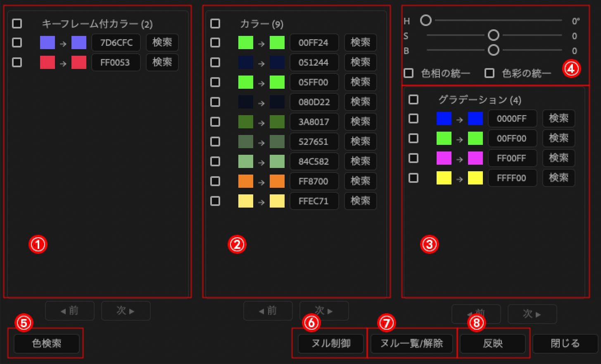Go to next page under カラー list

tap(324, 311)
